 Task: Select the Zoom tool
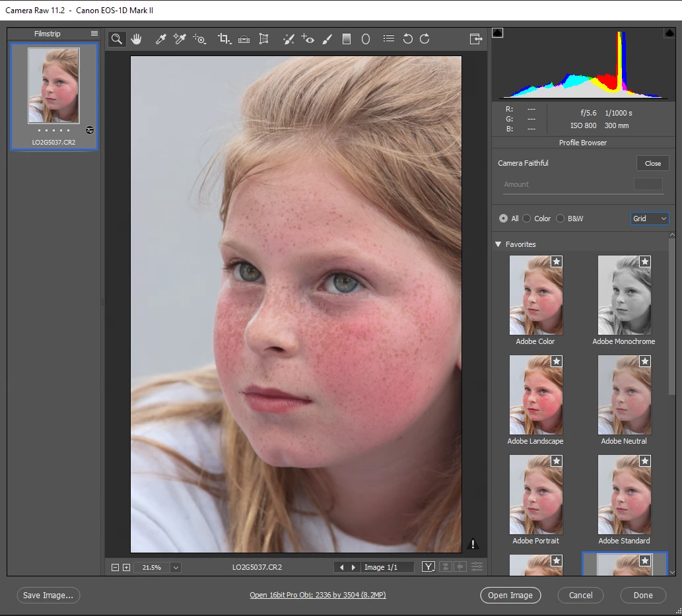pyautogui.click(x=117, y=39)
